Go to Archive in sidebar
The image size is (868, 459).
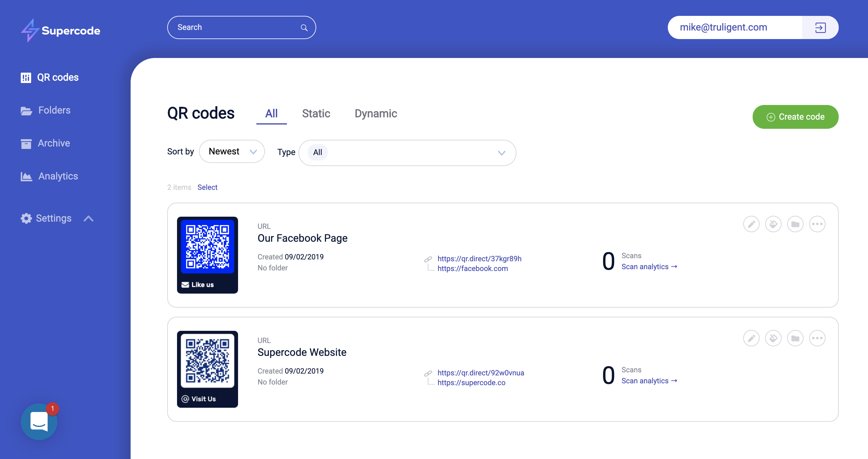(54, 143)
